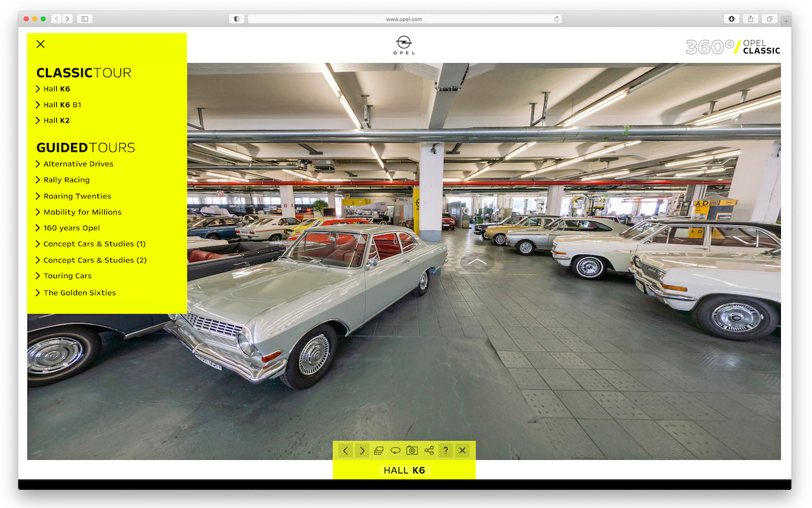
Task: Choose the Roaring Twenties tour
Action: click(x=77, y=196)
